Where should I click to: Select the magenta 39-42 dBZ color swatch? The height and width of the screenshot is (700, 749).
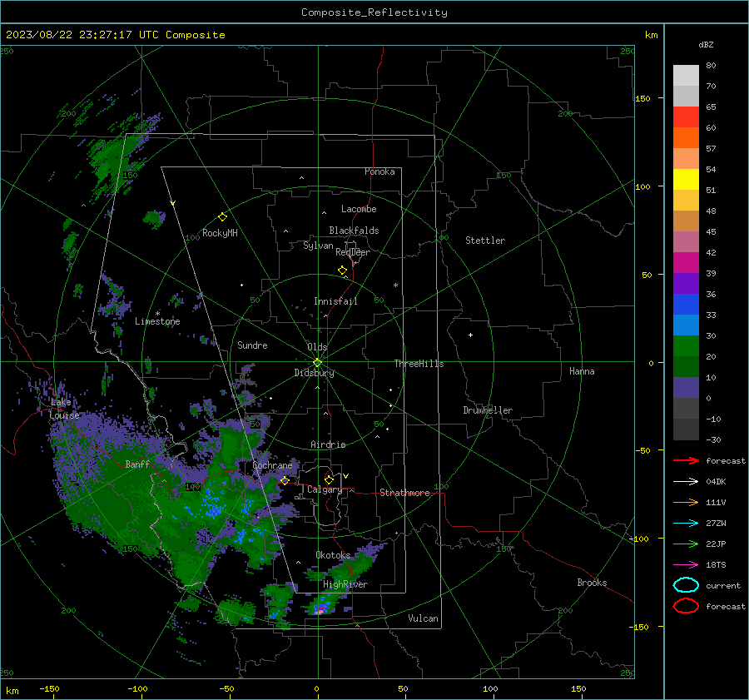tap(686, 263)
